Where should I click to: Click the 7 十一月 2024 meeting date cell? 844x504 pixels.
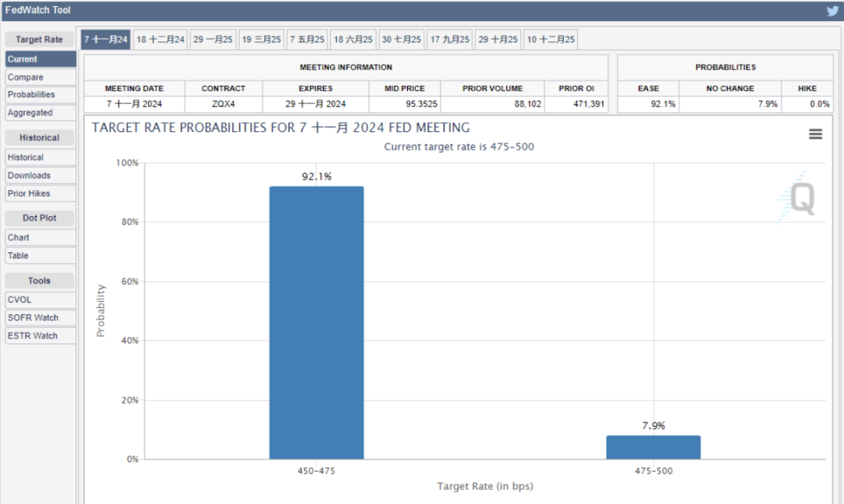tap(134, 104)
